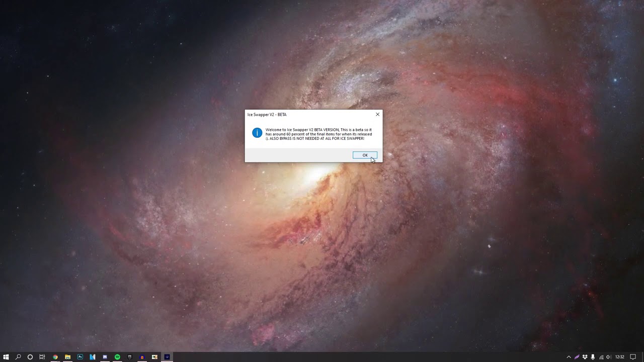The width and height of the screenshot is (644, 362).
Task: Select the active Ice Swapper taskbar icon
Action: click(x=167, y=357)
